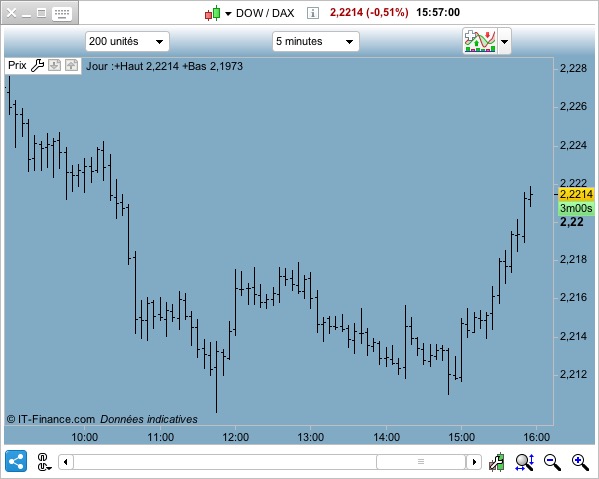599x479 pixels.
Task: Click the 2,2214 (-0,51%) quote text
Action: click(369, 13)
